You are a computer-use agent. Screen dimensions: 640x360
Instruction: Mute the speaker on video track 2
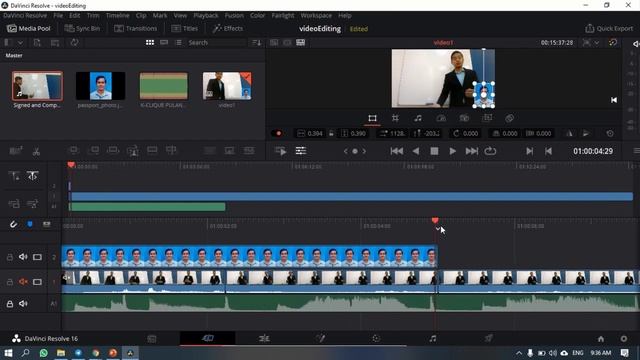click(x=23, y=257)
